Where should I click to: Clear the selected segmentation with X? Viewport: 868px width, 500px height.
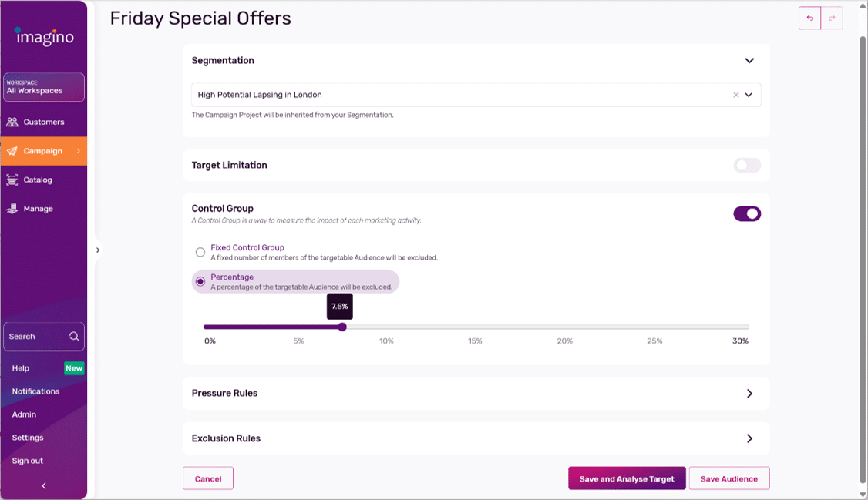coord(735,95)
